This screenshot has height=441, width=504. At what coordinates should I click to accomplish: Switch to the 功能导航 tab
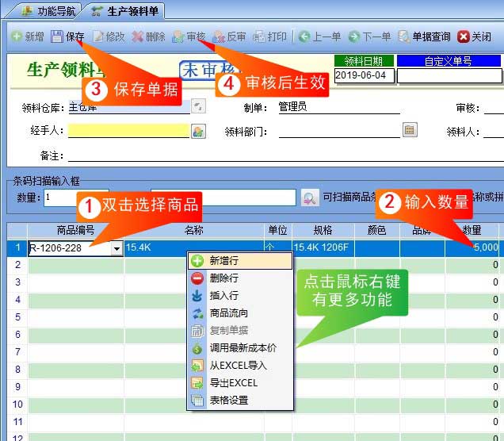click(x=49, y=11)
